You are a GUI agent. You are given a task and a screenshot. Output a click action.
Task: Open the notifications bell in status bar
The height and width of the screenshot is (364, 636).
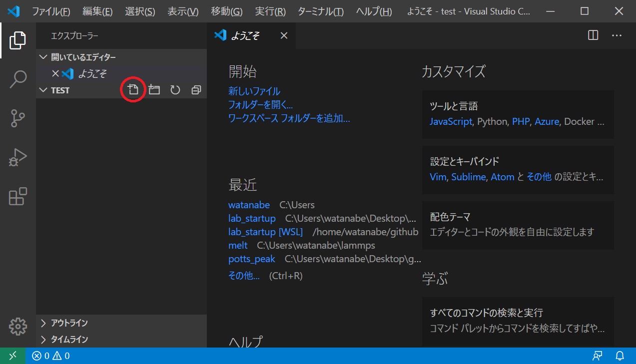620,356
